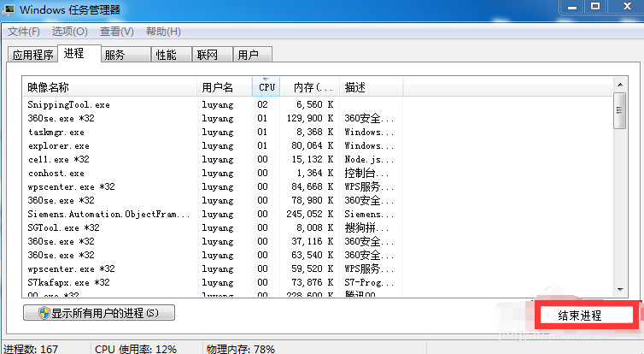
Task: Open the 文件(F) menu
Action: coord(24,32)
